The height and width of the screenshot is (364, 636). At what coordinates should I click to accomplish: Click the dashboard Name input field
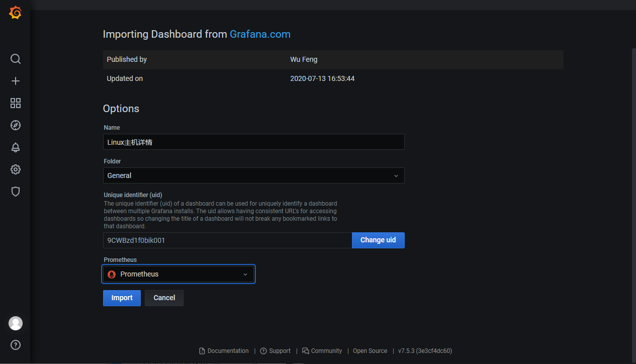[x=253, y=142]
